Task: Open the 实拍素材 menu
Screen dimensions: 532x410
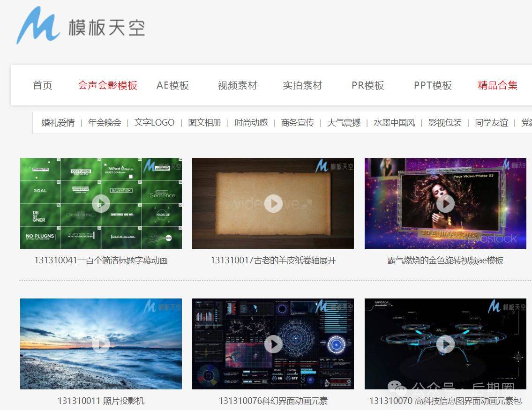Action: [302, 85]
